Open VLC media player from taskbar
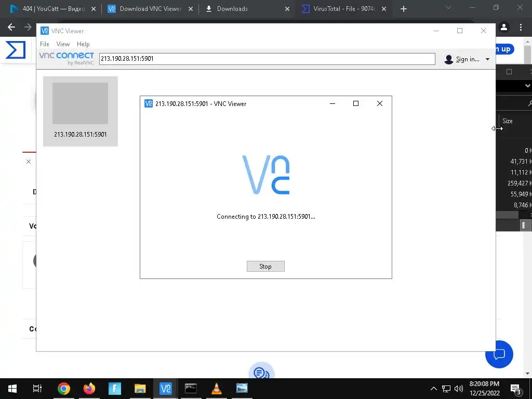 [217, 389]
